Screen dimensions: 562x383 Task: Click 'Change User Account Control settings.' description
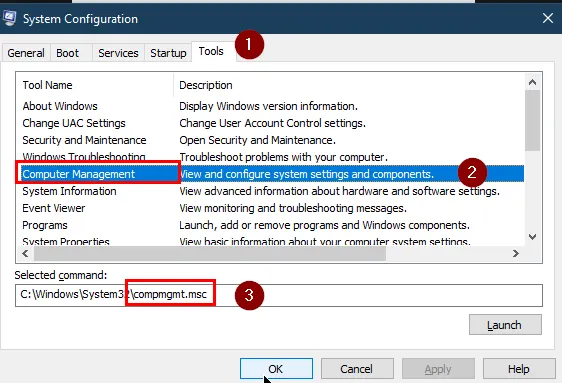click(x=272, y=123)
